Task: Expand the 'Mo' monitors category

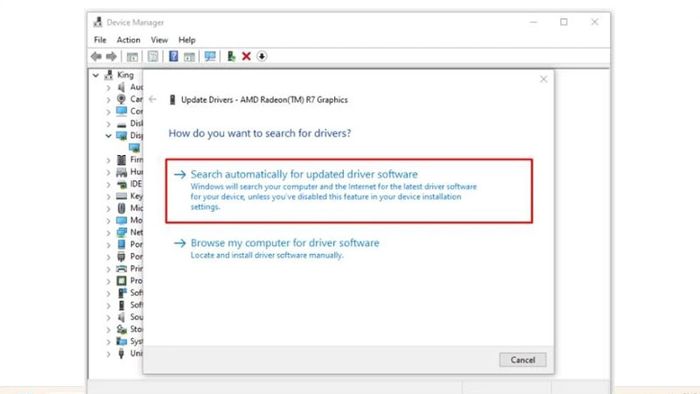Action: point(108,220)
